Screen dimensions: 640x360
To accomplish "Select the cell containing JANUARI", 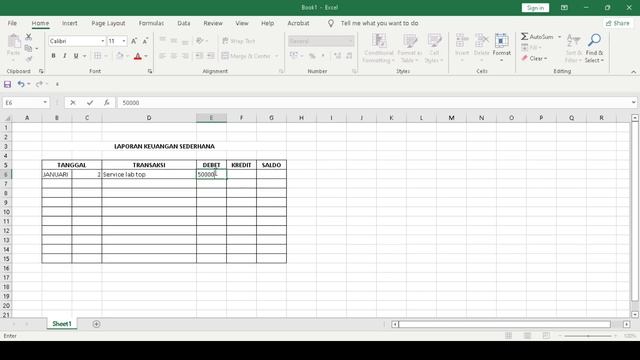I will [56, 174].
